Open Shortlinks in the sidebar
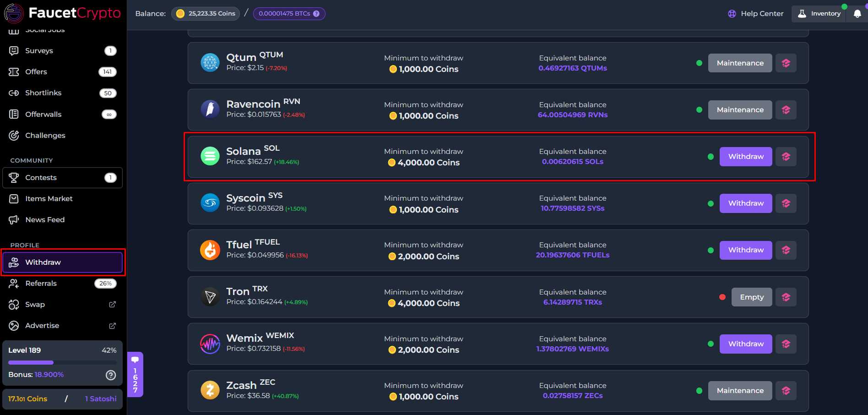 pos(62,93)
